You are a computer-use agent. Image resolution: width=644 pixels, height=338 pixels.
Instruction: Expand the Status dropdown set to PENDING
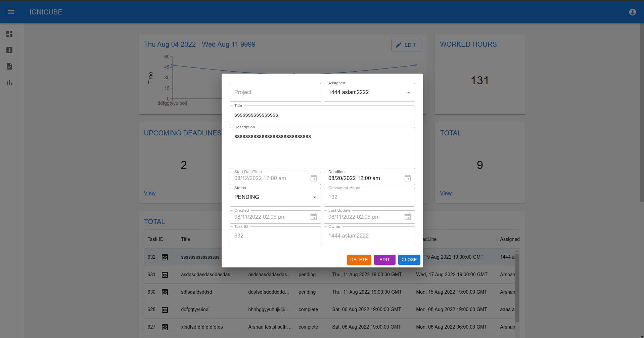tap(314, 197)
